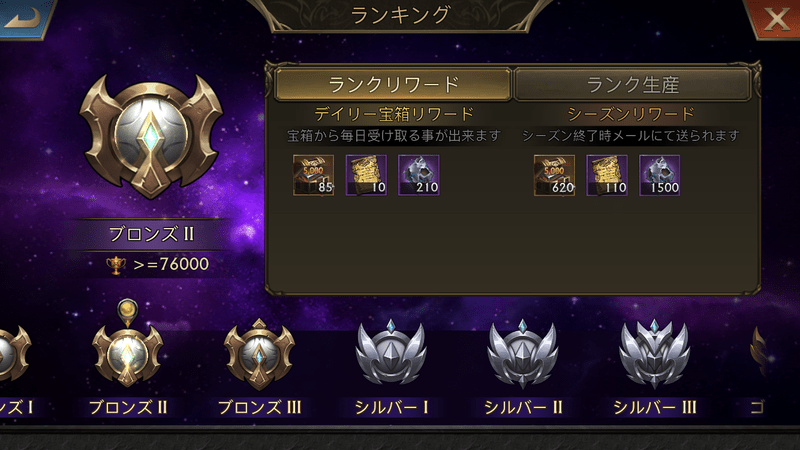Tap the daily reward helmet item 210
The width and height of the screenshot is (800, 450).
pos(419,176)
